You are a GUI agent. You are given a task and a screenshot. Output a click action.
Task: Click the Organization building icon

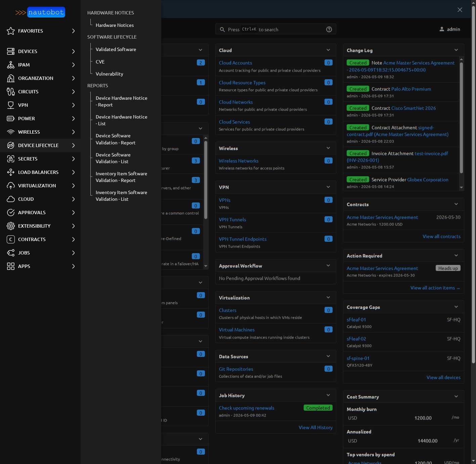[11, 78]
